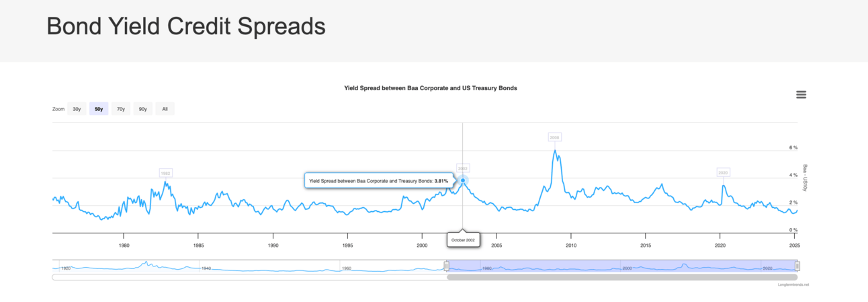Click the 2020 flag marker
This screenshot has height=302, width=868.
[x=723, y=172]
